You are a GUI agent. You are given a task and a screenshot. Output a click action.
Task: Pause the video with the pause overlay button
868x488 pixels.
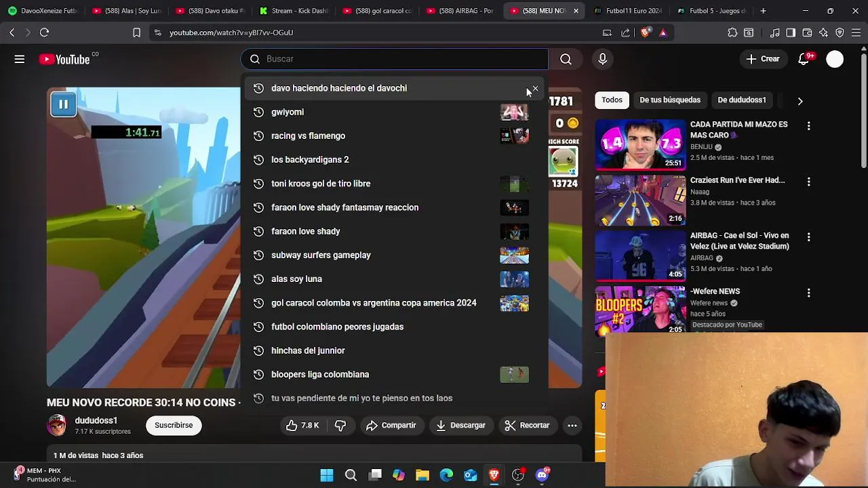click(63, 104)
